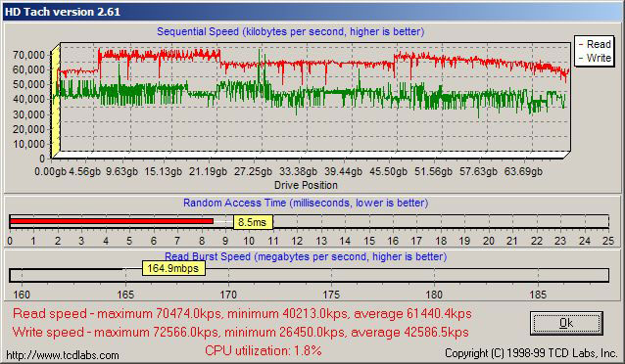Click the 8.5ms access time label
625x364 pixels.
coord(253,222)
